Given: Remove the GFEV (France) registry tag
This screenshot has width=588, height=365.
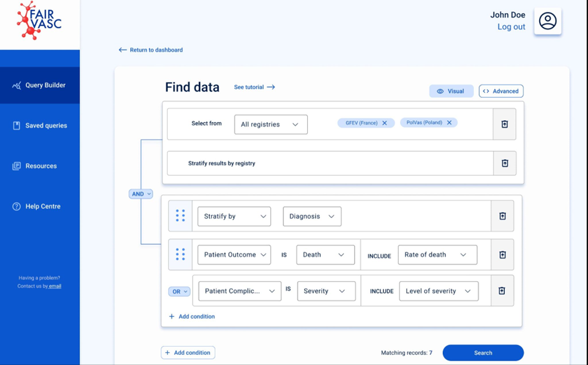Looking at the screenshot, I should pyautogui.click(x=384, y=123).
